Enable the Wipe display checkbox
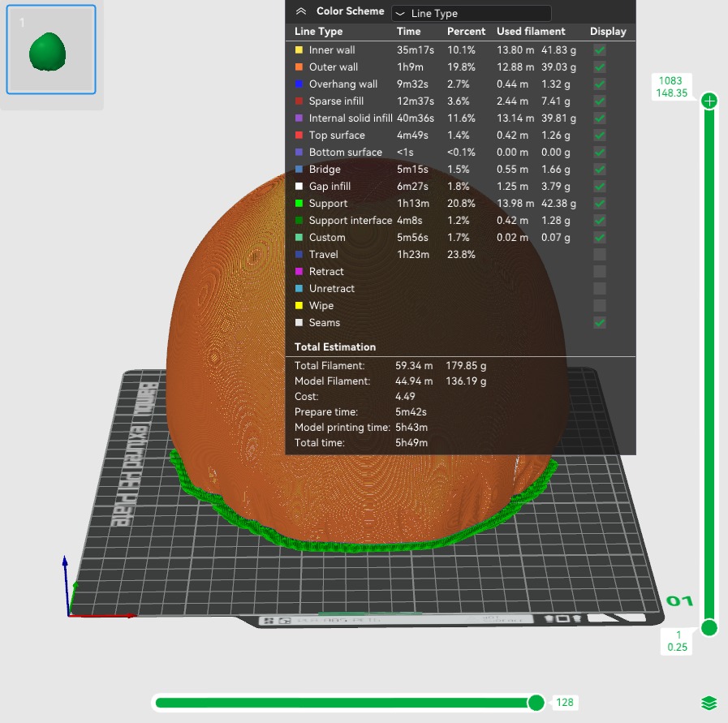This screenshot has height=723, width=728. click(x=600, y=305)
